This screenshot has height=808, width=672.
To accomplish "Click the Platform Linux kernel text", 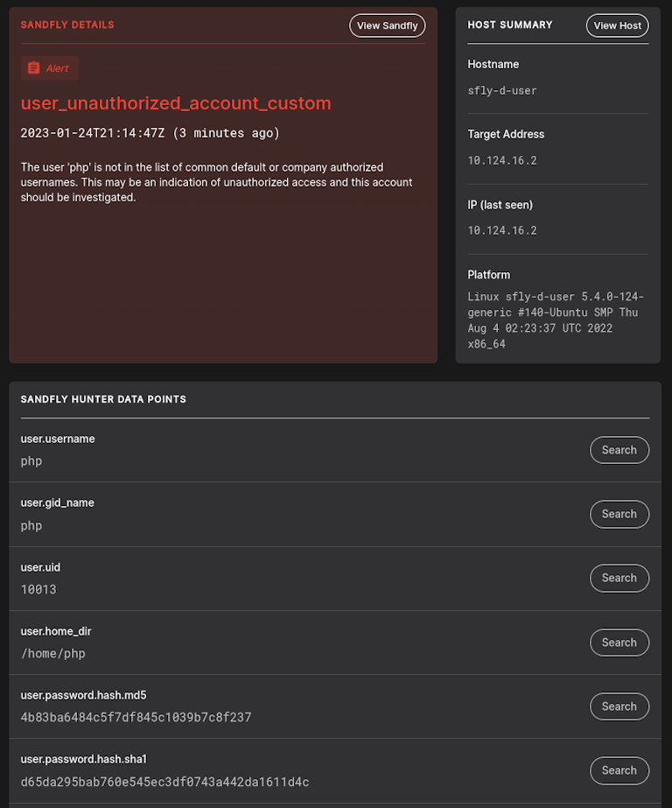I will click(x=555, y=320).
